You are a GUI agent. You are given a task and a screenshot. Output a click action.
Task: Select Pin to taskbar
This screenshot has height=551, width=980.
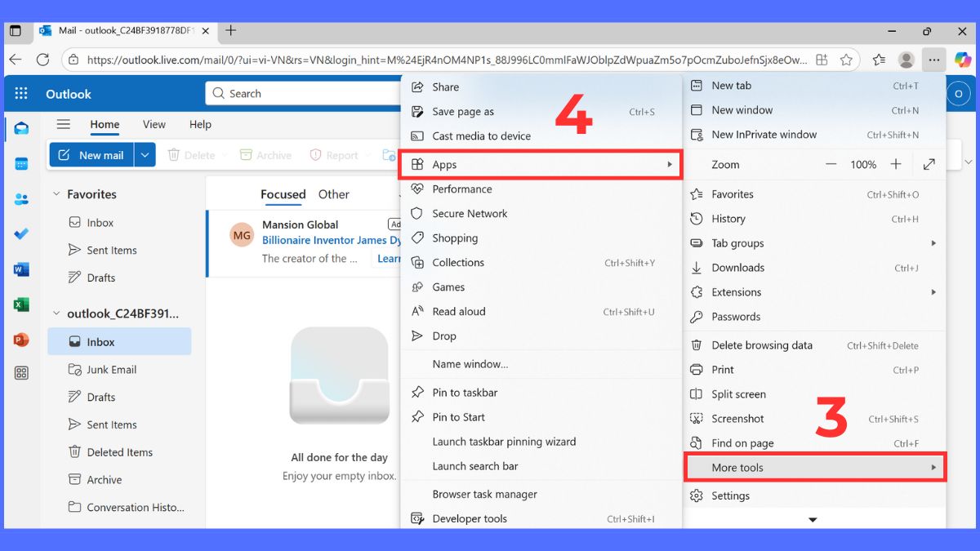coord(541,393)
